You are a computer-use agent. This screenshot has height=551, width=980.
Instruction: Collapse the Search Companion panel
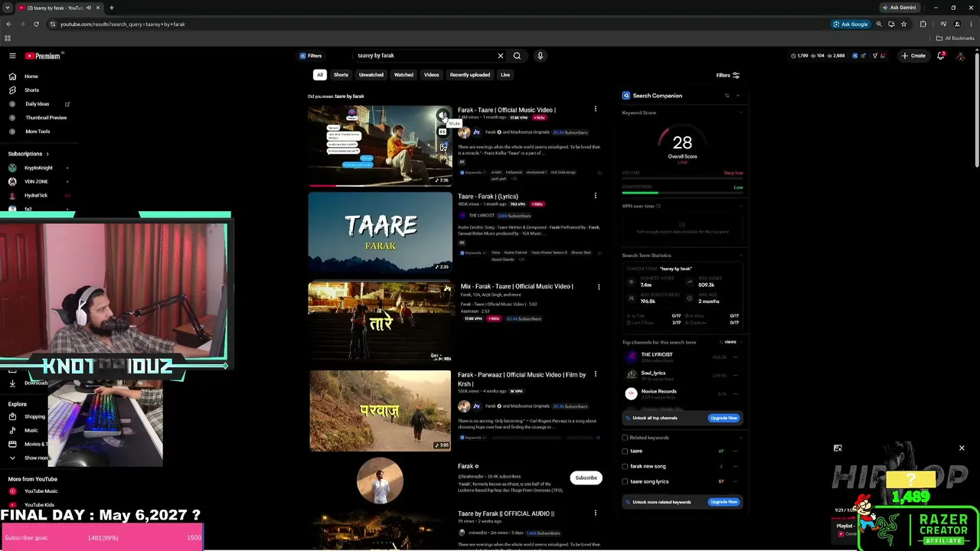pyautogui.click(x=738, y=96)
